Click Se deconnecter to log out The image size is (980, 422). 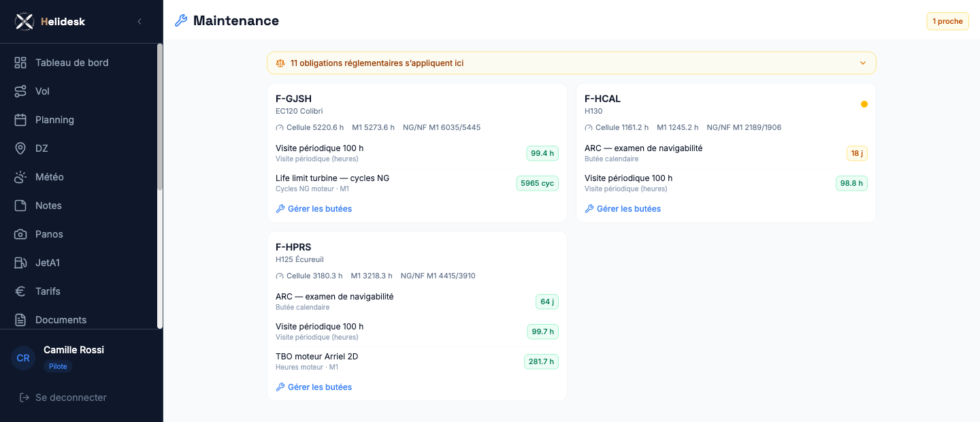click(x=63, y=397)
